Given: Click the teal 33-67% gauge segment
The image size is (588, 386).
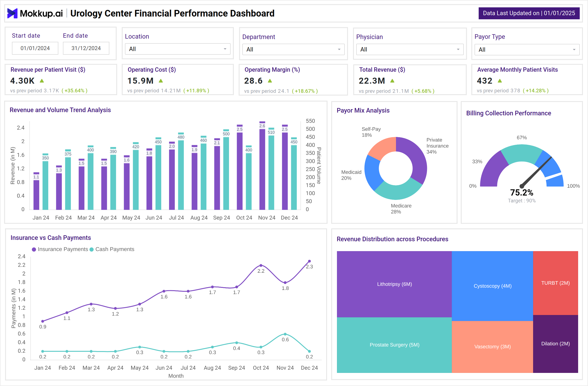Looking at the screenshot, I should click(x=522, y=153).
